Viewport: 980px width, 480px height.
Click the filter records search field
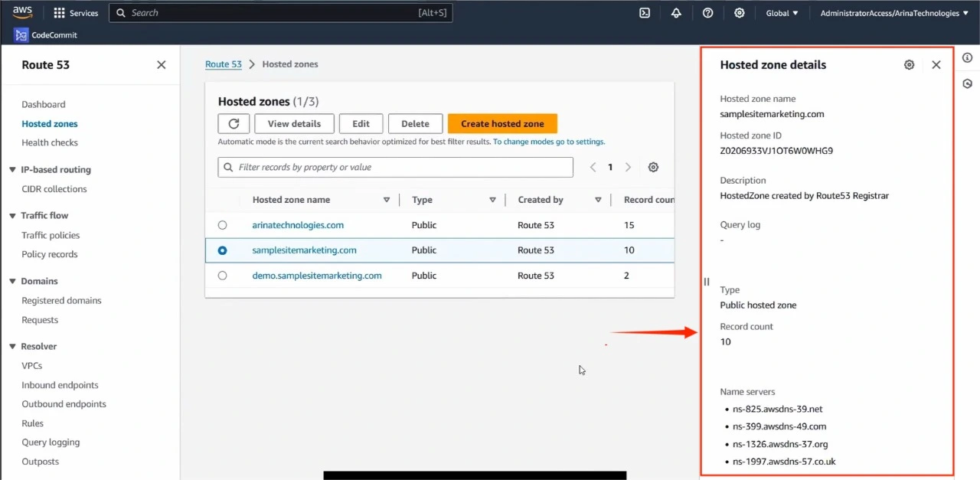[395, 168]
